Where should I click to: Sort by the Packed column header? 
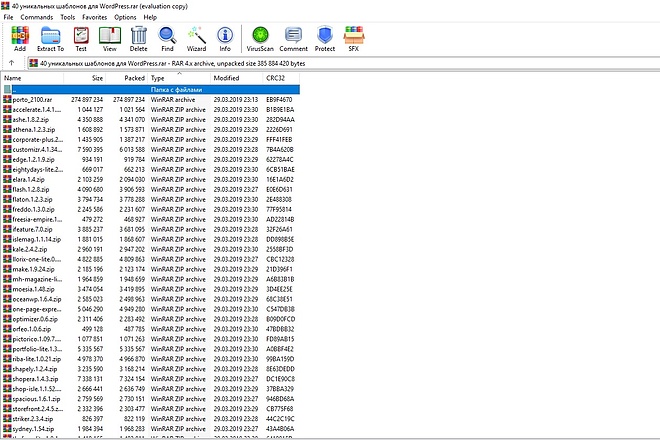pyautogui.click(x=126, y=78)
